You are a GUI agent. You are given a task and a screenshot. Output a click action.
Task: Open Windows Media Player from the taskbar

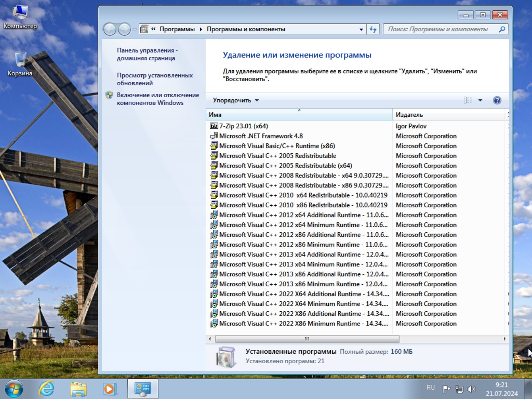point(109,389)
